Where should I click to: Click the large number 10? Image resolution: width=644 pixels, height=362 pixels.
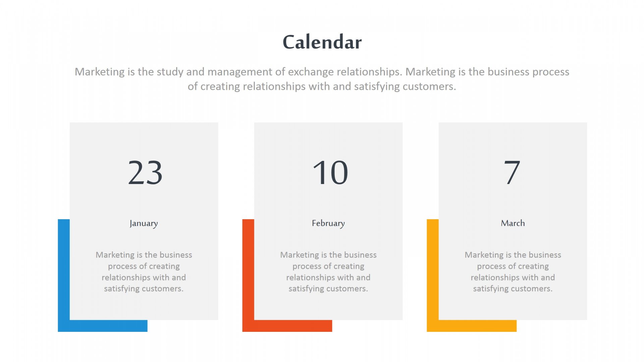(x=330, y=172)
